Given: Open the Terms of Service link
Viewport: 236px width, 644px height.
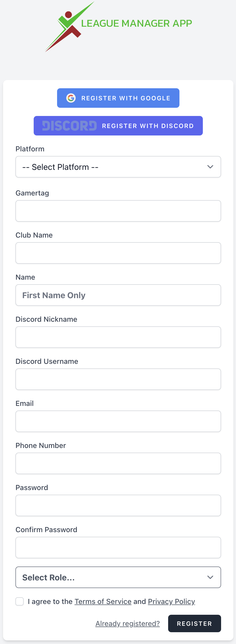Looking at the screenshot, I should (x=103, y=601).
